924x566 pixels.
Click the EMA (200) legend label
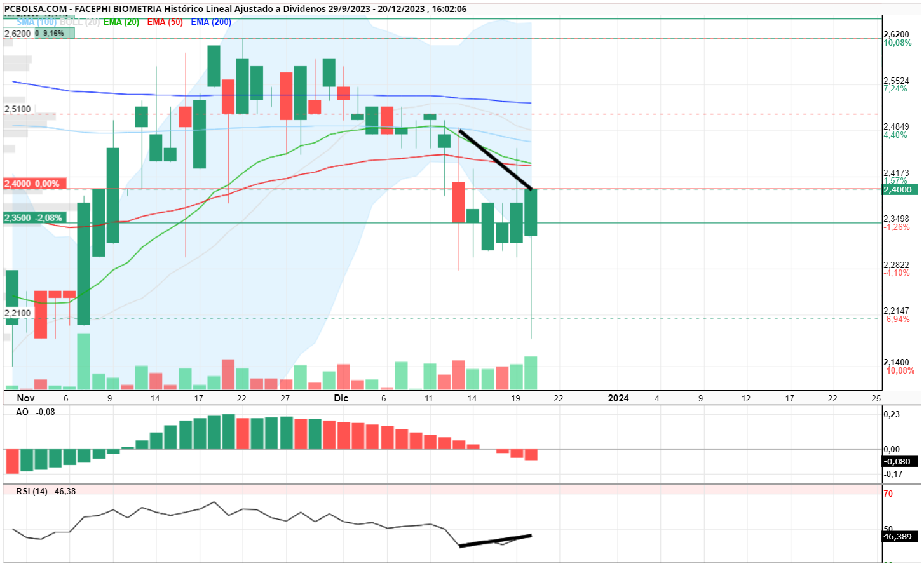211,22
